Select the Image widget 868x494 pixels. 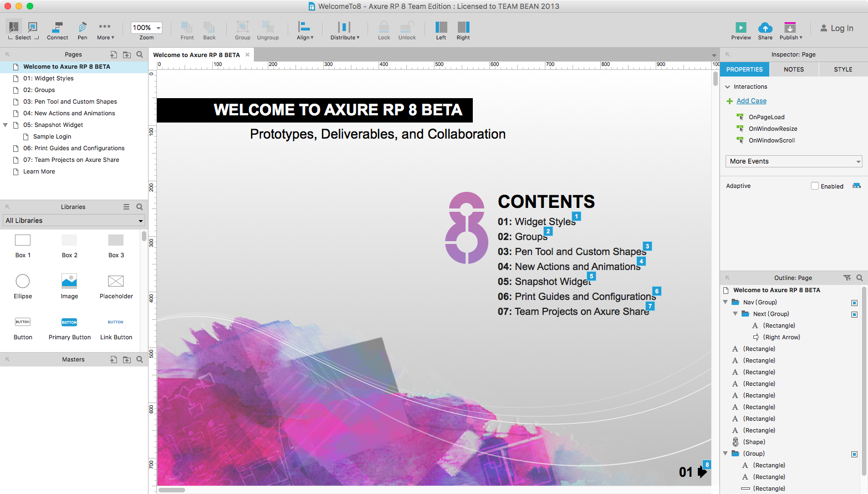69,287
